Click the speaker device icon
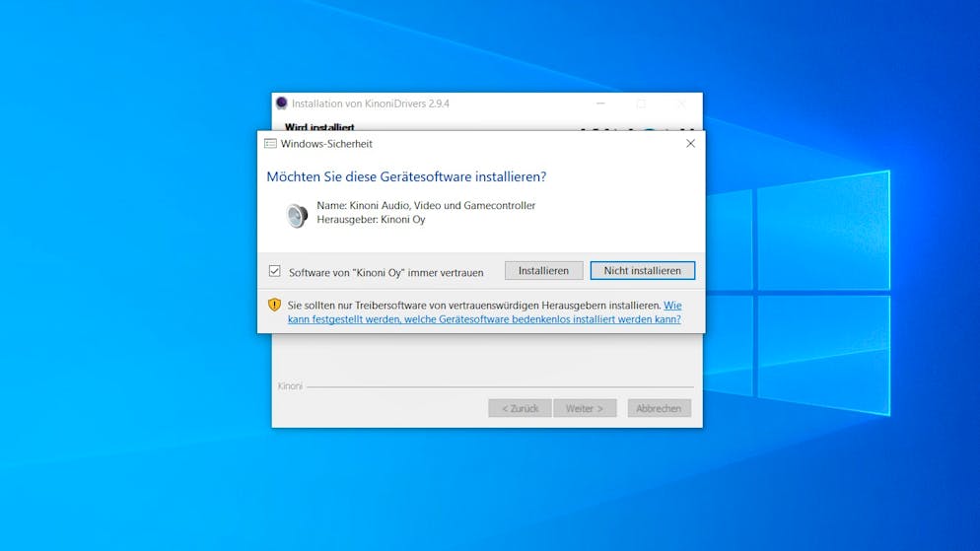980x551 pixels. [x=297, y=216]
